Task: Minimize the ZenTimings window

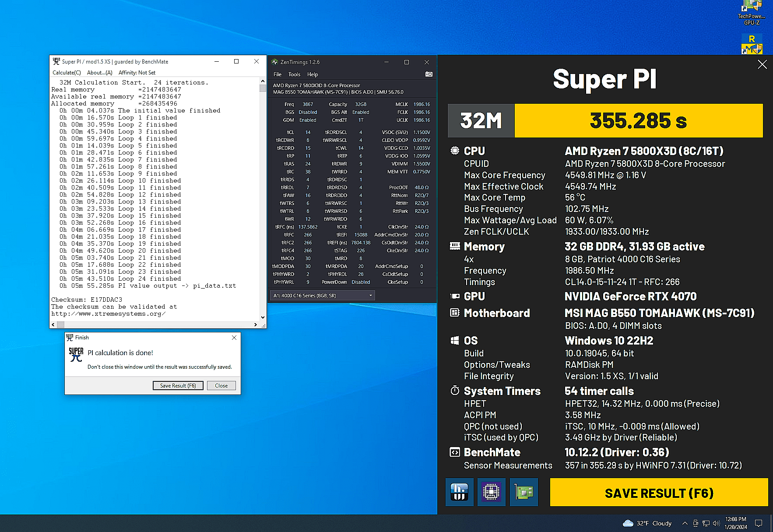Action: coord(386,62)
